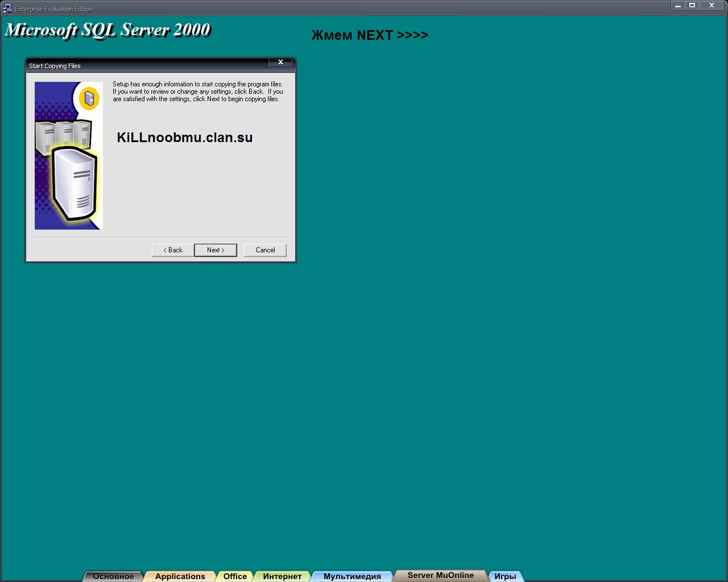Click the Жмем NEXT instruction text

pos(370,35)
